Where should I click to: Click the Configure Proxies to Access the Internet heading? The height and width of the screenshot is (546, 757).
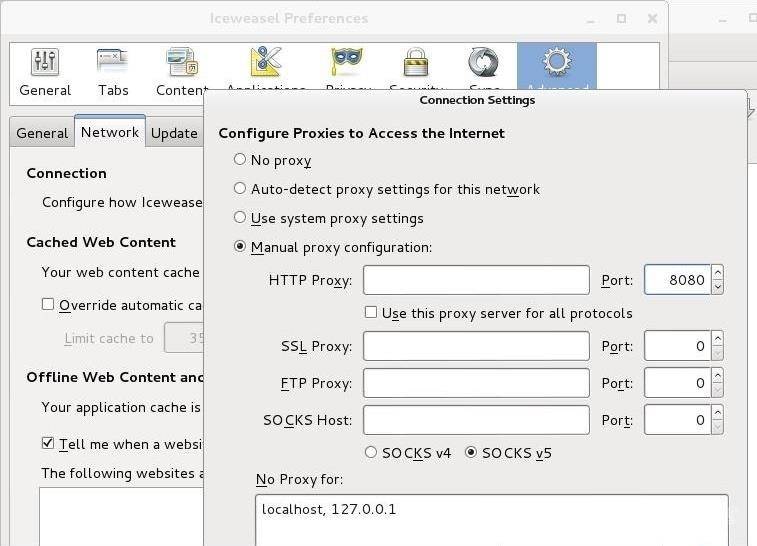(x=362, y=133)
